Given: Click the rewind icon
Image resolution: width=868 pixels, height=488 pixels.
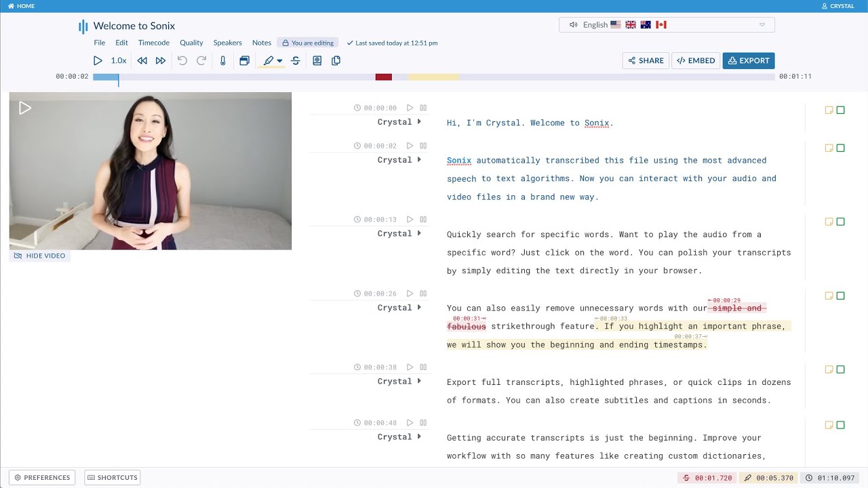Looking at the screenshot, I should pos(142,60).
